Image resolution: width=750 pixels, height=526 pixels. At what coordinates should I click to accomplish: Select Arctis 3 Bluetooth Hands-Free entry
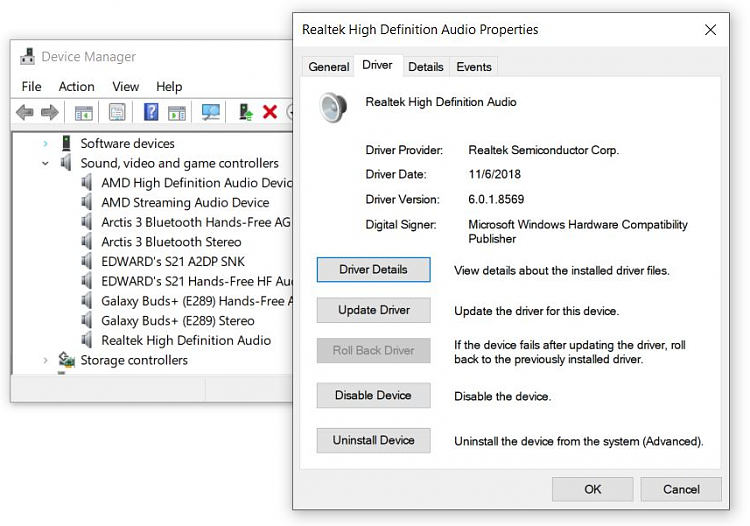point(196,222)
